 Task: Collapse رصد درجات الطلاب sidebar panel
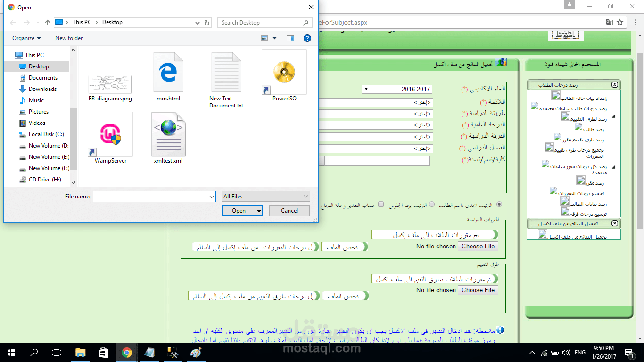[x=614, y=85]
